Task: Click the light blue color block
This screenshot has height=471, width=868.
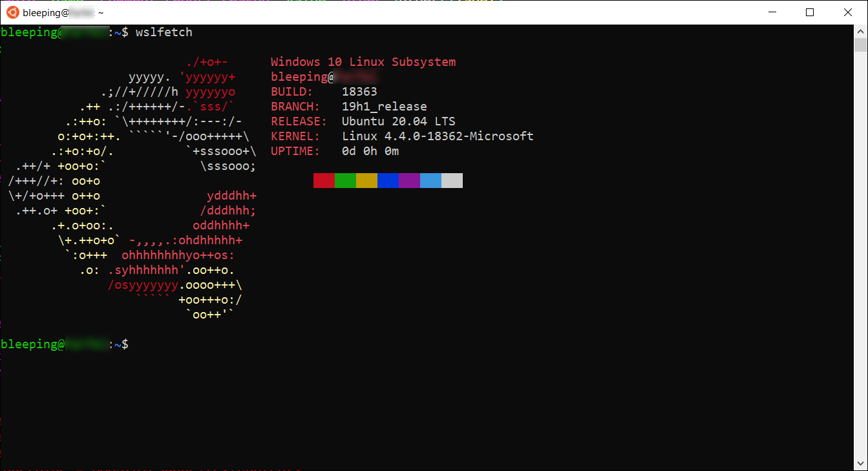Action: 430,180
